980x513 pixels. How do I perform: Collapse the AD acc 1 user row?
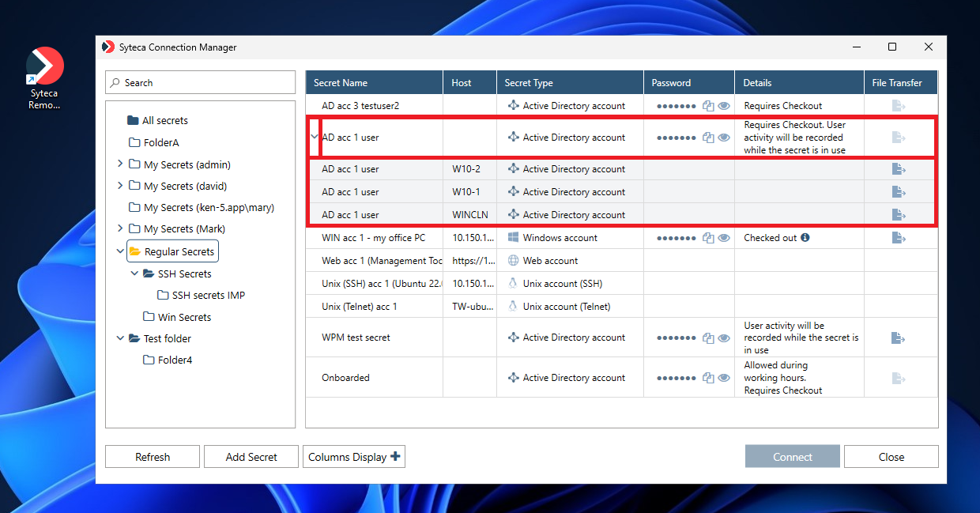coord(314,138)
